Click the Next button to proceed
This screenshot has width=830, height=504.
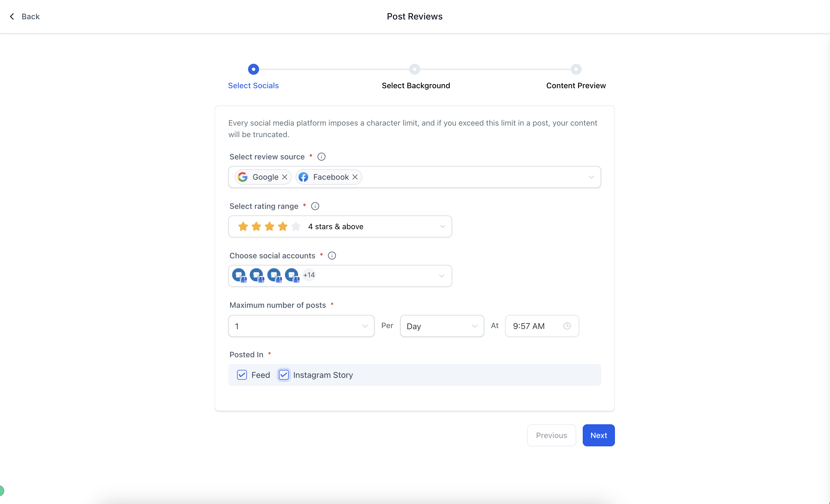click(x=598, y=435)
